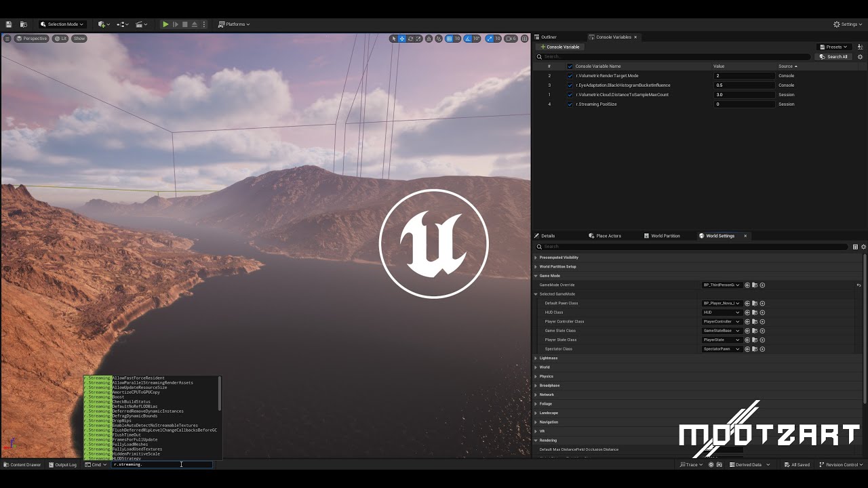This screenshot has height=488, width=868.
Task: Uncheck r.EyeAdaptation.BlackHistogramBucketInfluence checkbox
Action: [x=570, y=85]
